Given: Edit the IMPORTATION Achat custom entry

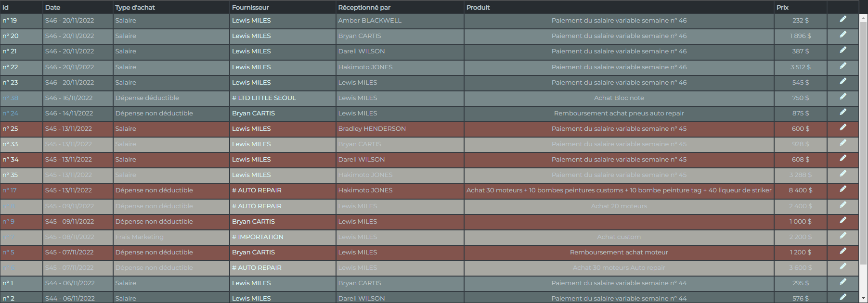Looking at the screenshot, I should pos(843,236).
